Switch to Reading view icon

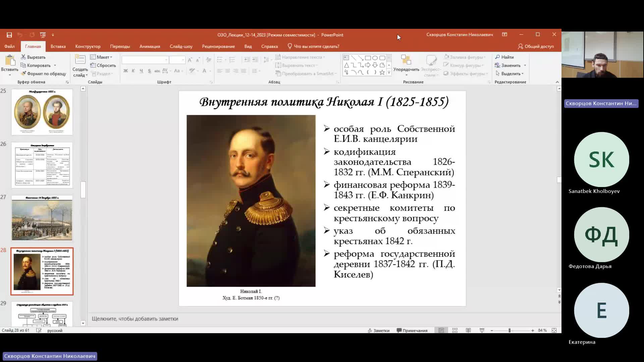point(468,330)
